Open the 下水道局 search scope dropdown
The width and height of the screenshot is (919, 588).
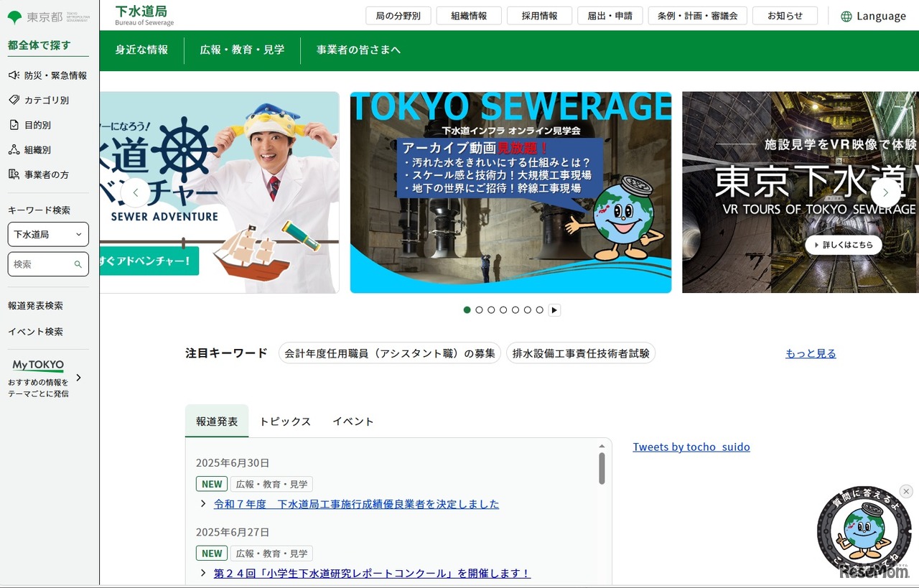point(48,234)
